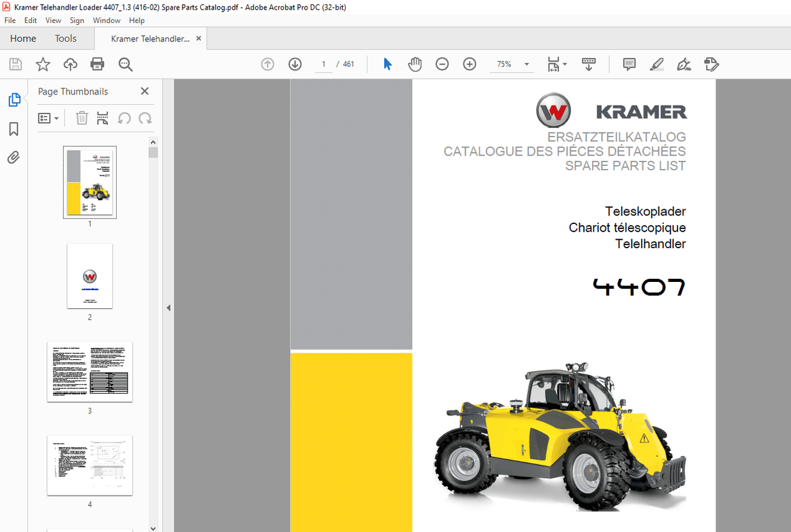
Task: Go to next page with down arrow
Action: point(295,64)
